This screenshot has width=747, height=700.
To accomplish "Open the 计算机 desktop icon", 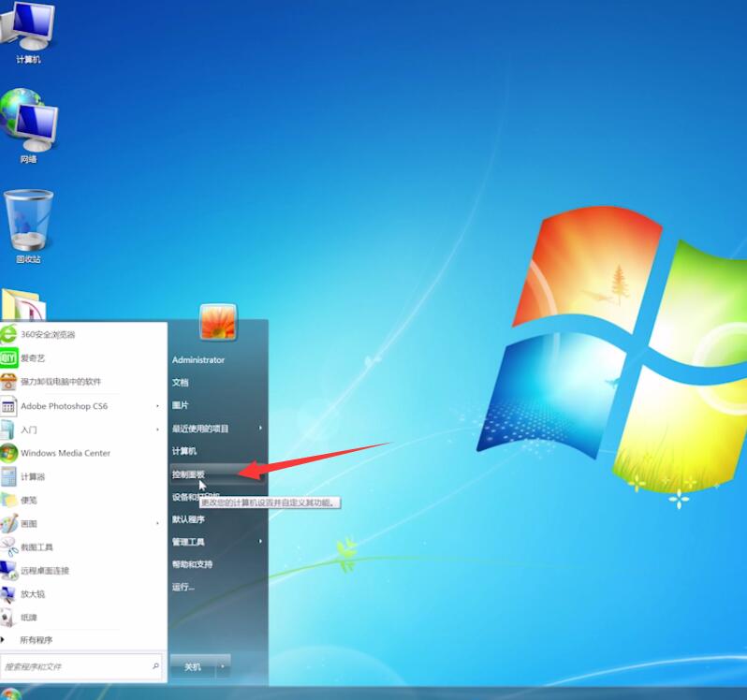I will (x=28, y=32).
